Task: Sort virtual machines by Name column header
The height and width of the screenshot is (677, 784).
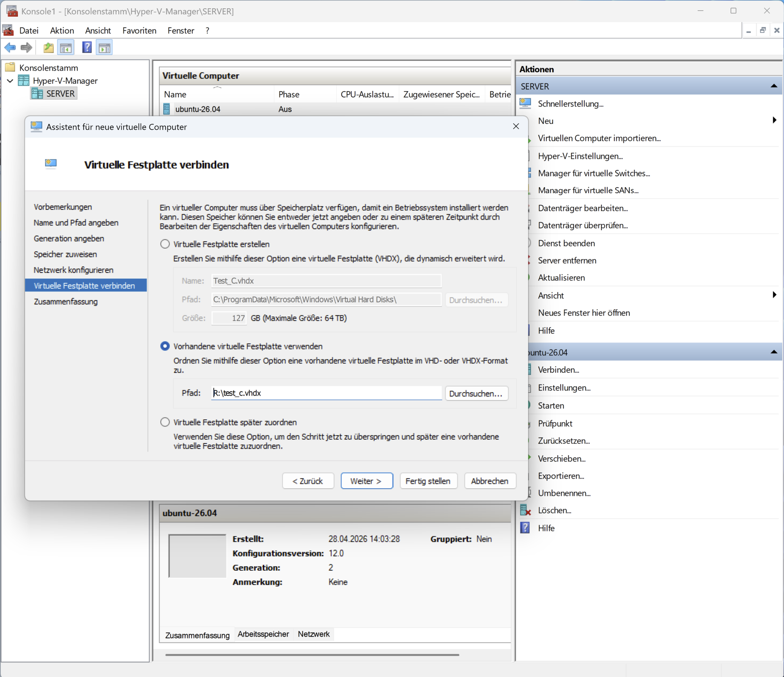Action: click(217, 94)
